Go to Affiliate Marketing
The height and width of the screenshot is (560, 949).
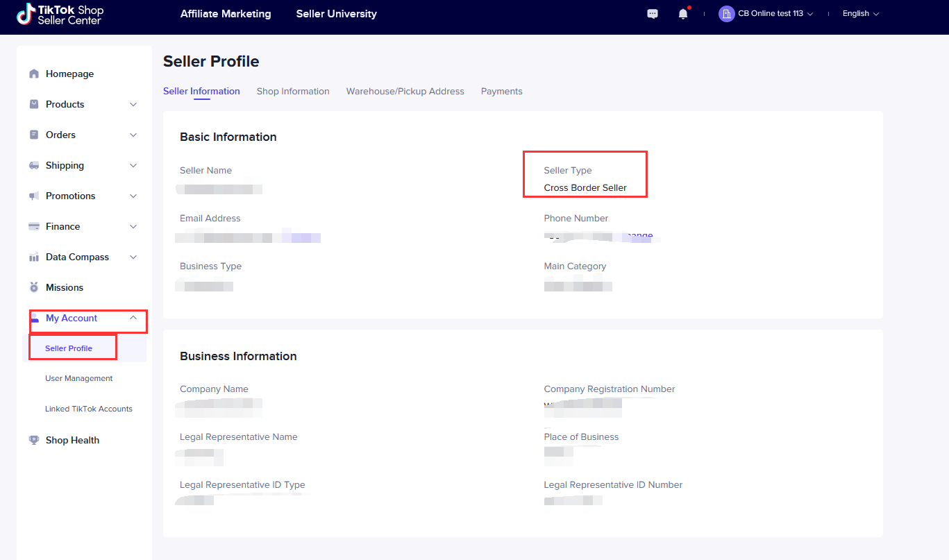pos(226,14)
